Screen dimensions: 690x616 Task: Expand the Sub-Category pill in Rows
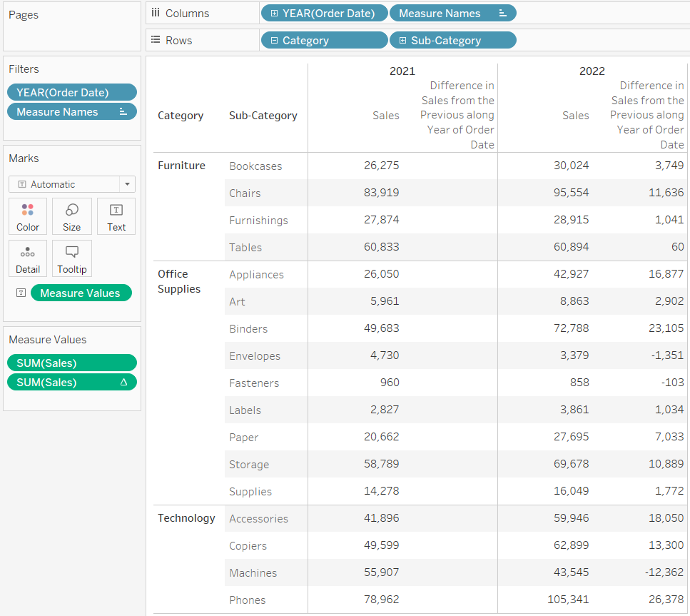[402, 41]
